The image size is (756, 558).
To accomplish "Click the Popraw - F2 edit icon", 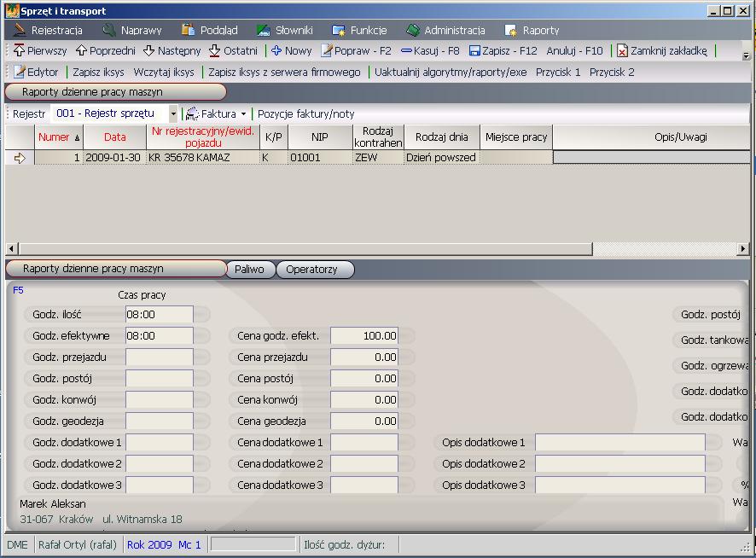I will click(x=327, y=50).
